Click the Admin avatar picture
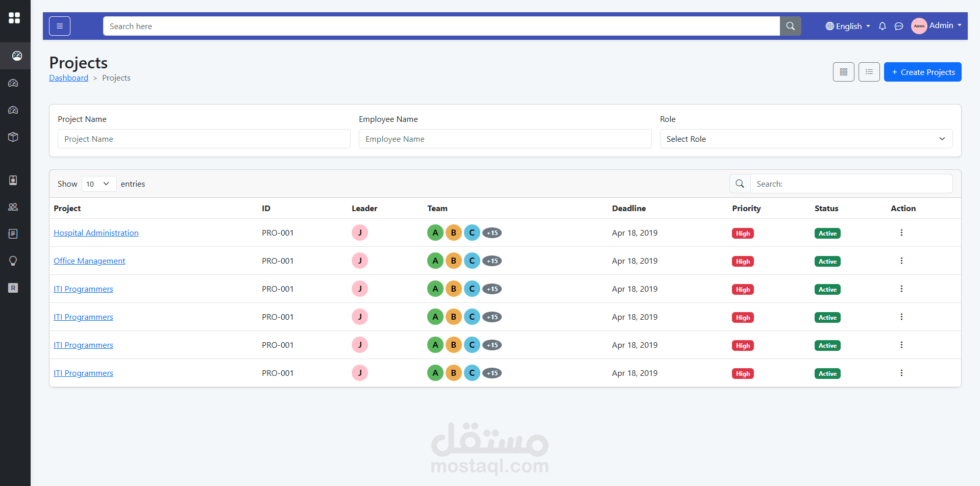The image size is (980, 486). [919, 26]
